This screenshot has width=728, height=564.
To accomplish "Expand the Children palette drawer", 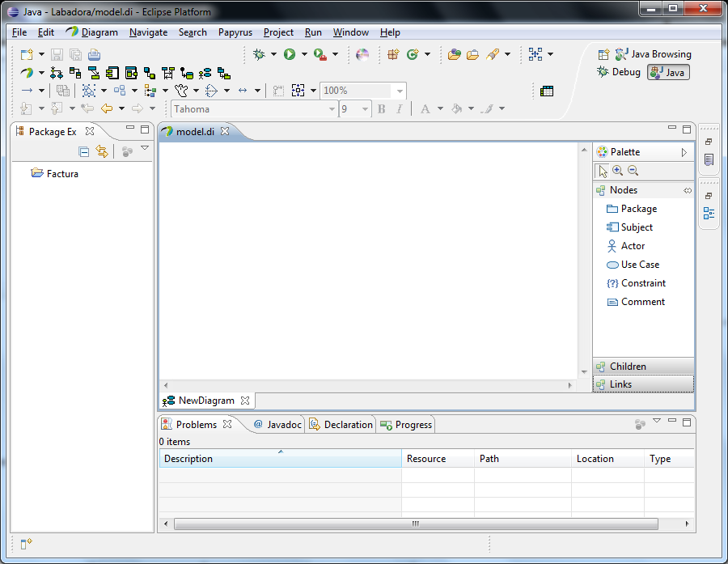I will 628,367.
